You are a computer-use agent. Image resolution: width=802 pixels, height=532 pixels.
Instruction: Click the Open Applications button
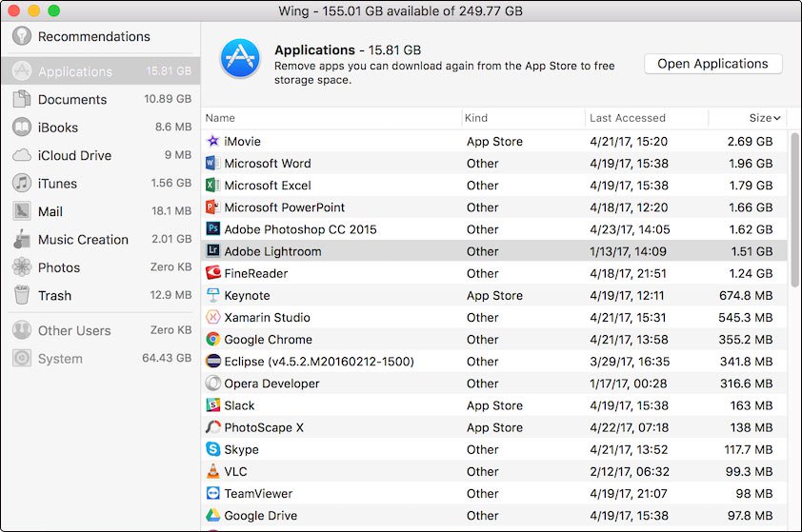coord(713,64)
